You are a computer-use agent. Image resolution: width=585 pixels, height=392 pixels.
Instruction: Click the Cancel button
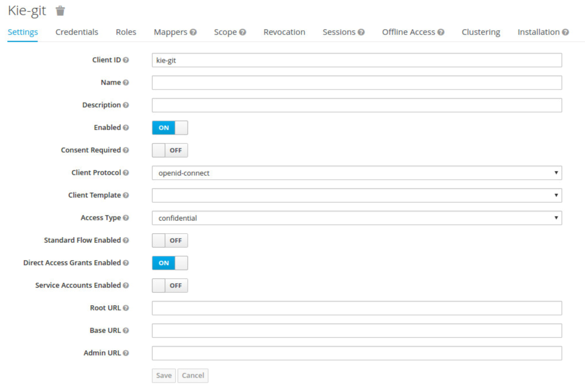pyautogui.click(x=193, y=376)
